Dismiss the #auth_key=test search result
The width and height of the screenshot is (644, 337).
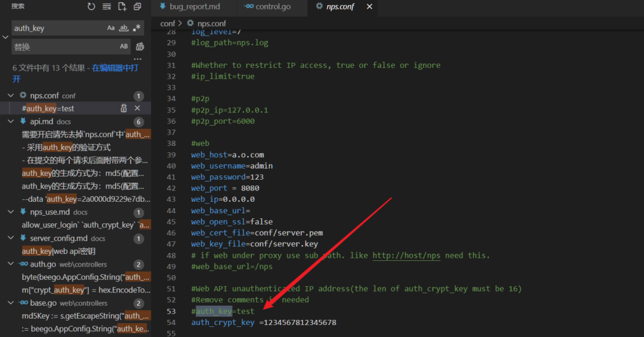[x=137, y=108]
